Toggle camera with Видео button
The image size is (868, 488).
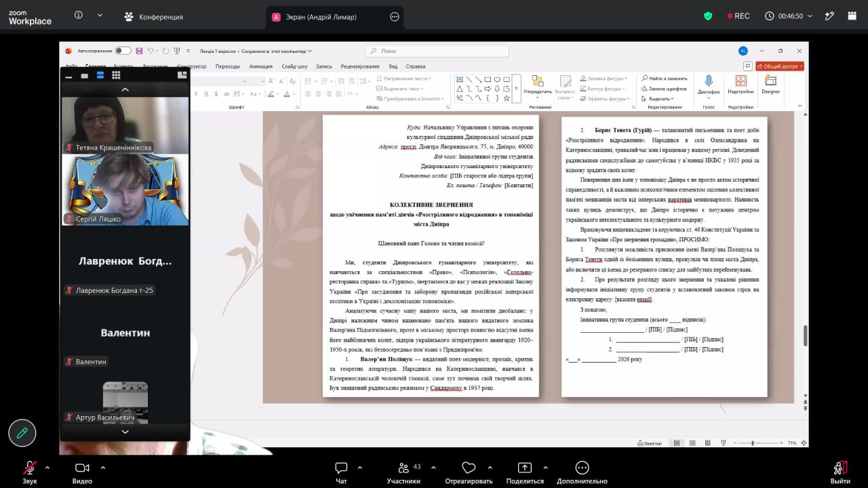(x=82, y=472)
